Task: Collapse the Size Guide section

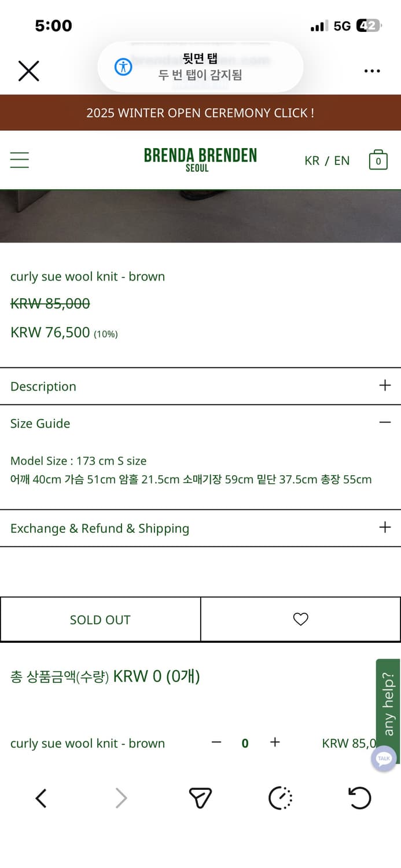Action: [385, 422]
